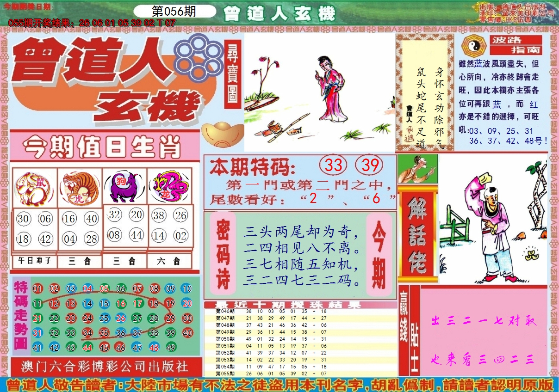Image resolution: width=559 pixels, height=392 pixels.
Task: Click the 第053期 results row
Action: point(301,360)
